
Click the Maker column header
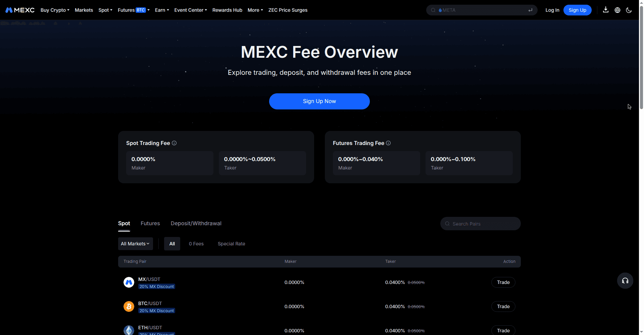pos(291,261)
